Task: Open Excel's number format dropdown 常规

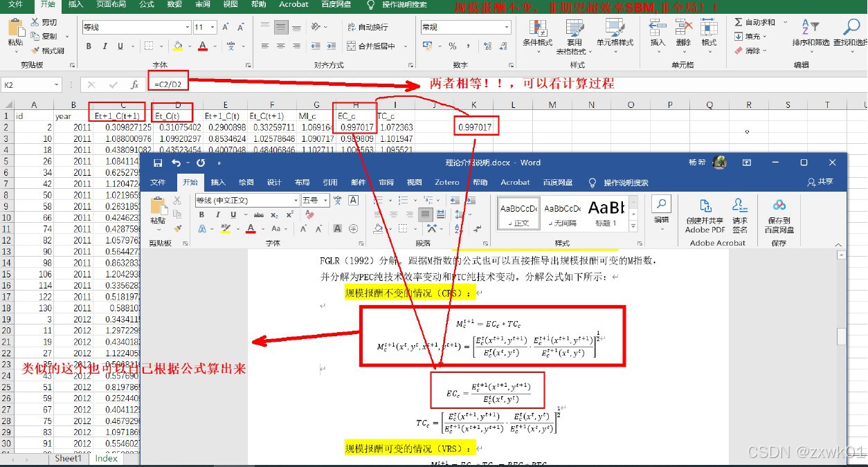Action: tap(505, 27)
